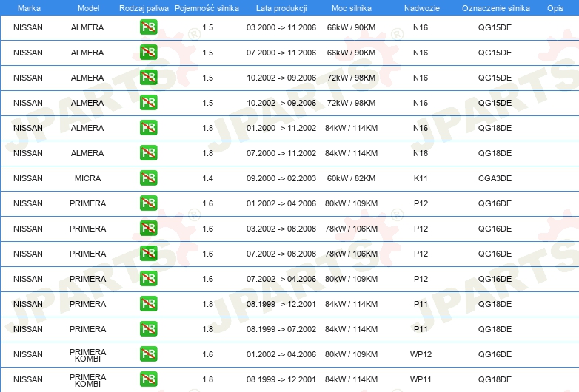
Task: Click the Moc silnika column header
Action: [x=351, y=8]
